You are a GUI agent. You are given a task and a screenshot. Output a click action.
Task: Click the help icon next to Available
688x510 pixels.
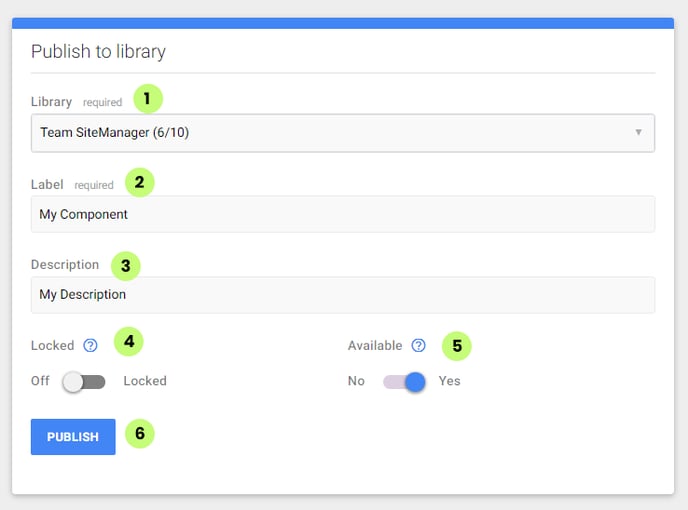pos(418,345)
